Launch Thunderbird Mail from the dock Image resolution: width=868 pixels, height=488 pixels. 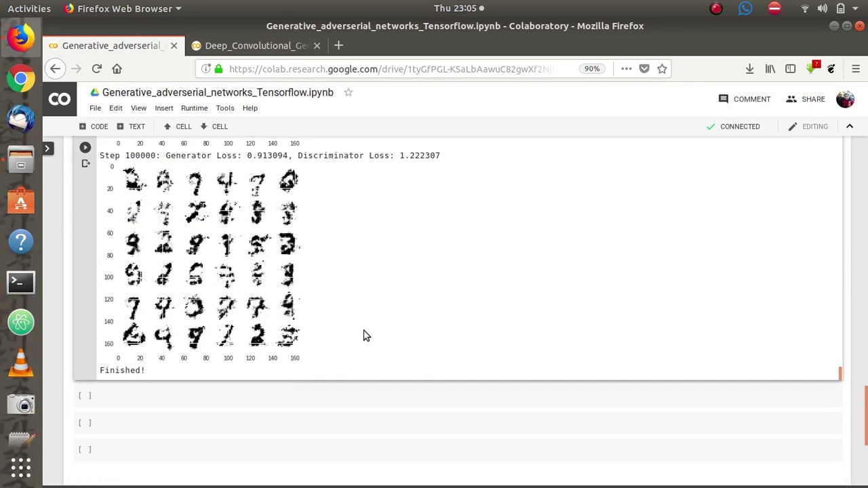21,119
